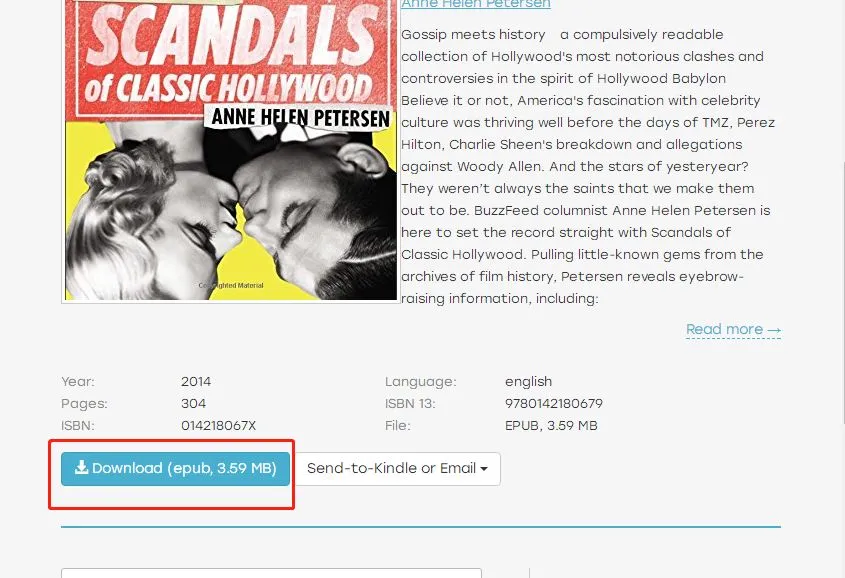The width and height of the screenshot is (845, 578).
Task: Click the Pages value 304
Action: point(193,403)
